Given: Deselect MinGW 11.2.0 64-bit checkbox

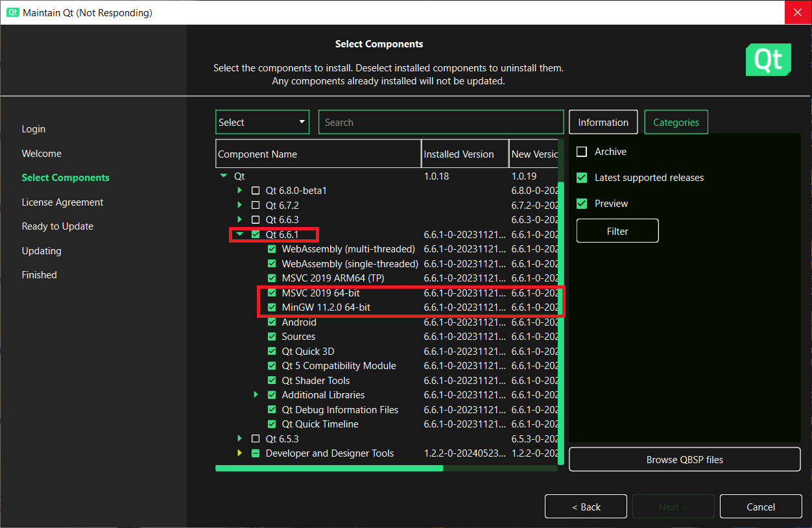Looking at the screenshot, I should 272,307.
